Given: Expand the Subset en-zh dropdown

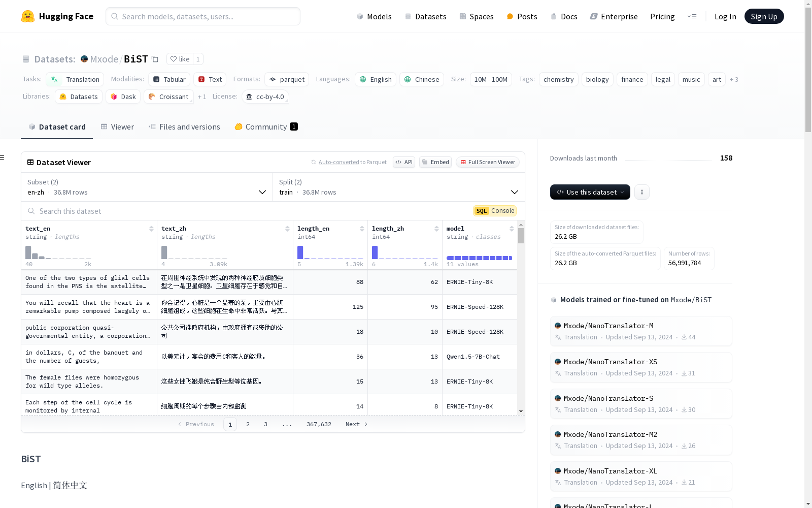Looking at the screenshot, I should tap(147, 187).
